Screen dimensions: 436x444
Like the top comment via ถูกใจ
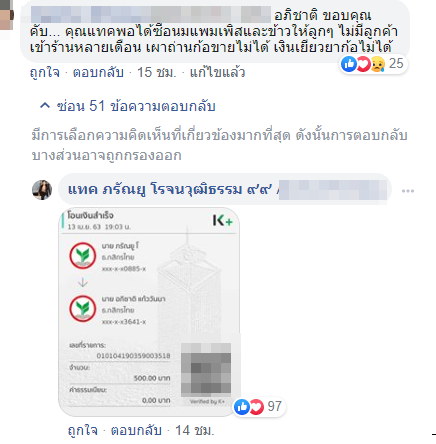point(45,72)
